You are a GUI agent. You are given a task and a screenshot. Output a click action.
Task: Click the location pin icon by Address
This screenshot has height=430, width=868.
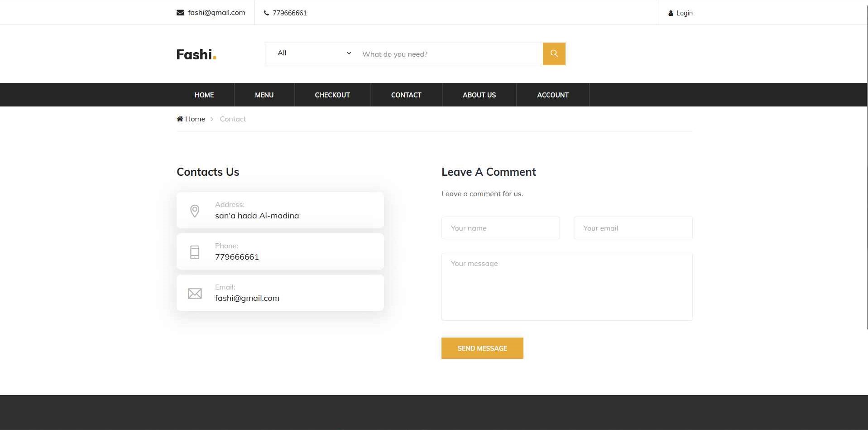click(x=195, y=211)
